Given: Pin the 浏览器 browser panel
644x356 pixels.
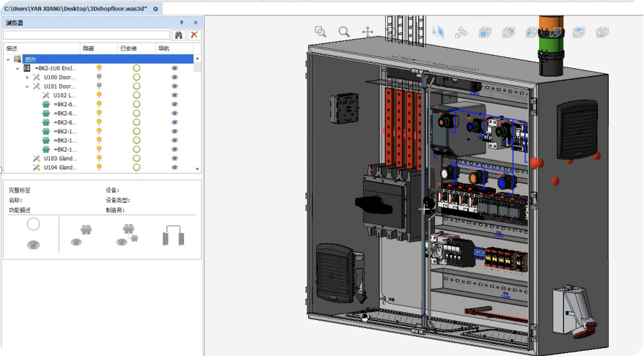Looking at the screenshot, I should (x=181, y=23).
